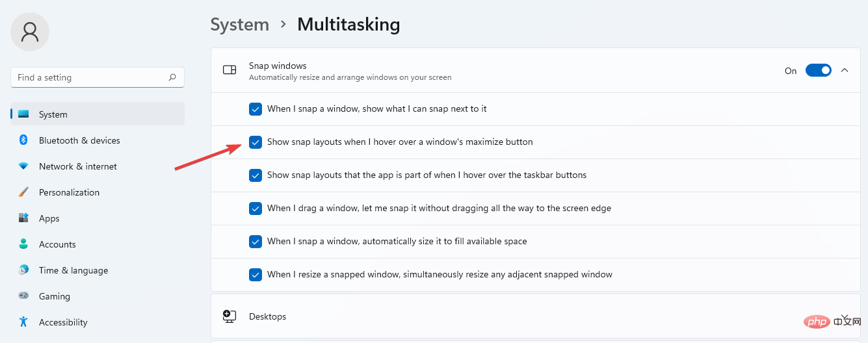
Task: Click the Apps icon in sidebar
Action: tap(24, 218)
